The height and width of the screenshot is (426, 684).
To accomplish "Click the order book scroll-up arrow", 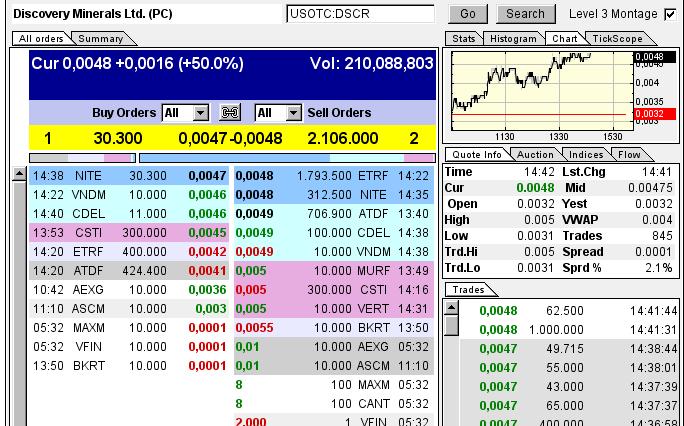I will click(19, 174).
